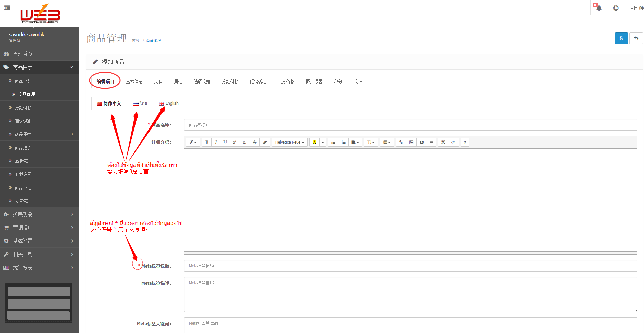
Task: Click the blue save button
Action: [x=621, y=38]
